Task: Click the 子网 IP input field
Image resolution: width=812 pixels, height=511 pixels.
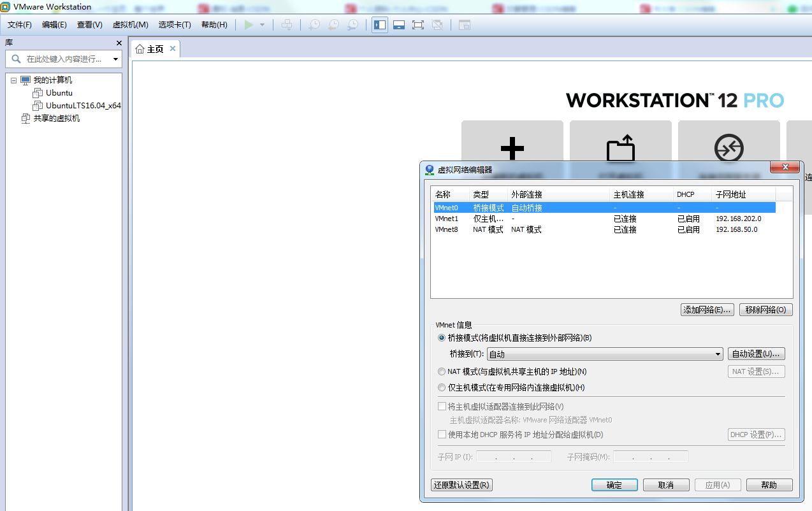Action: point(514,457)
